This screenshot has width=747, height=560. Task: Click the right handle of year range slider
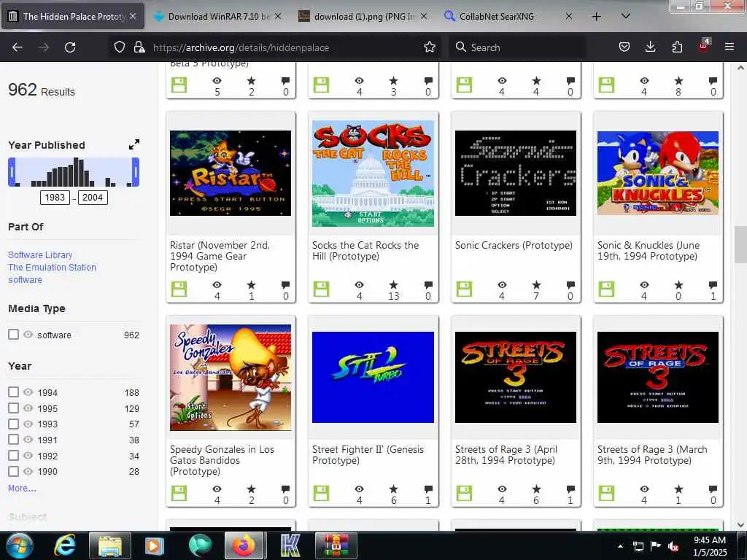click(x=136, y=172)
